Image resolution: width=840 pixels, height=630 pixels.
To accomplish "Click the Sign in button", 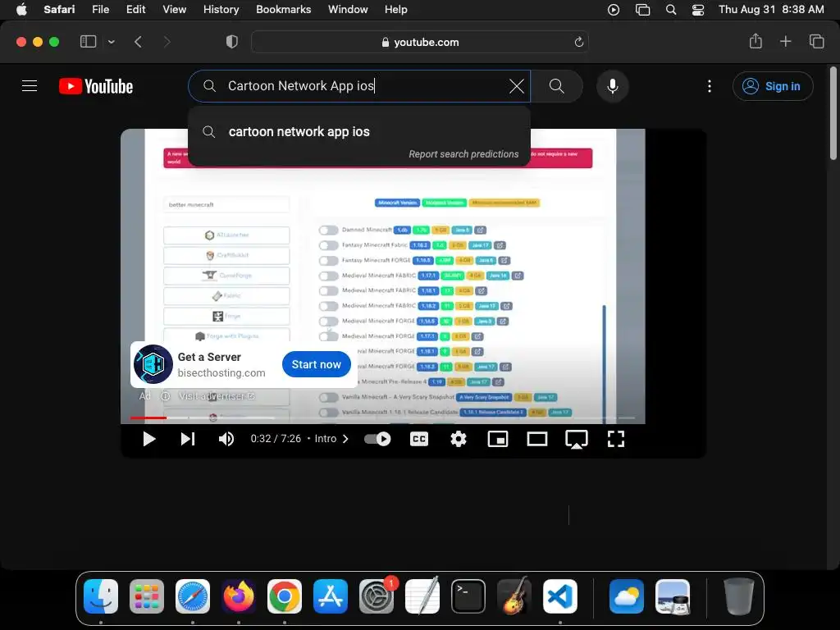I will 773,86.
